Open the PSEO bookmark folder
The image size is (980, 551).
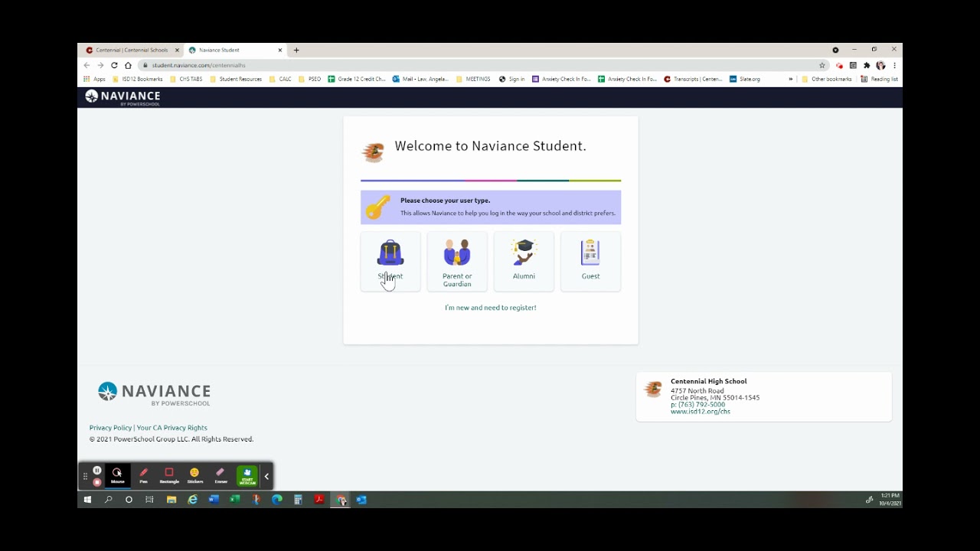310,79
